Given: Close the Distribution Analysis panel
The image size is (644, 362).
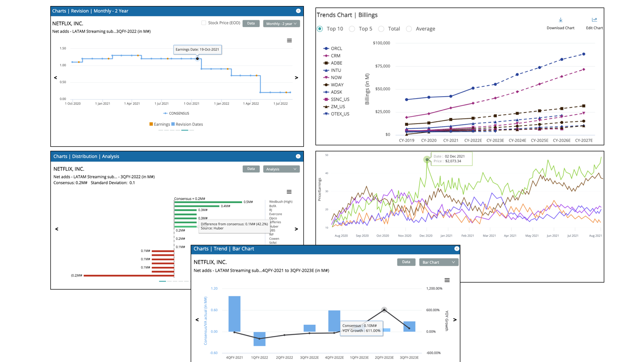Looking at the screenshot, I should [298, 157].
